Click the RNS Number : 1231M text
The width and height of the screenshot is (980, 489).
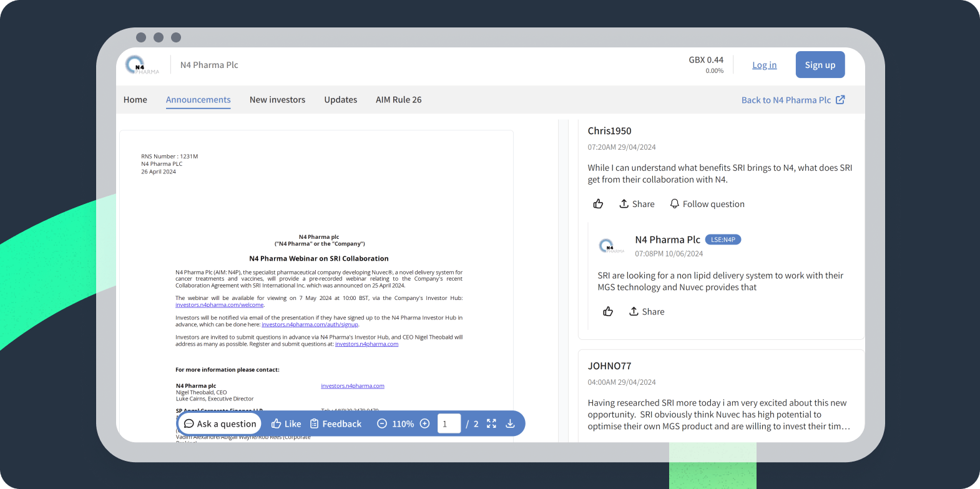tap(170, 157)
